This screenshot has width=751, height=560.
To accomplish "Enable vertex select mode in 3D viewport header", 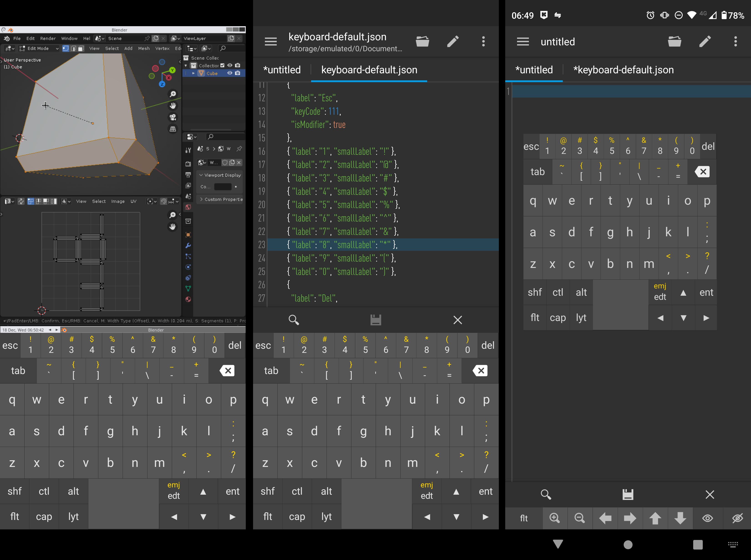I will tap(66, 48).
